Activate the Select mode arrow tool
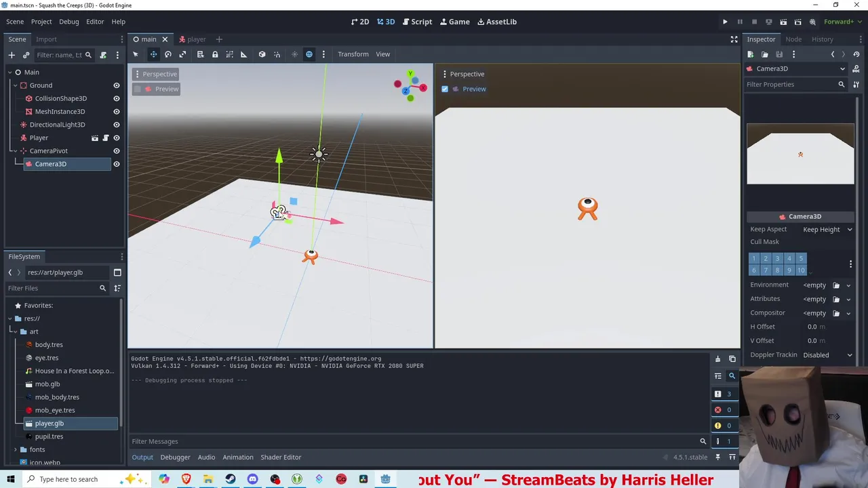The width and height of the screenshot is (868, 488). click(x=136, y=54)
